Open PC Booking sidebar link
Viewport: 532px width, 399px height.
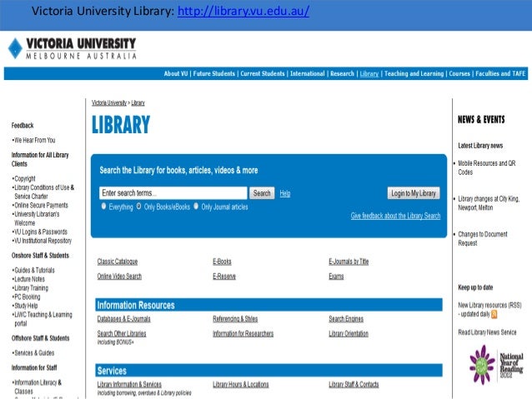point(28,297)
